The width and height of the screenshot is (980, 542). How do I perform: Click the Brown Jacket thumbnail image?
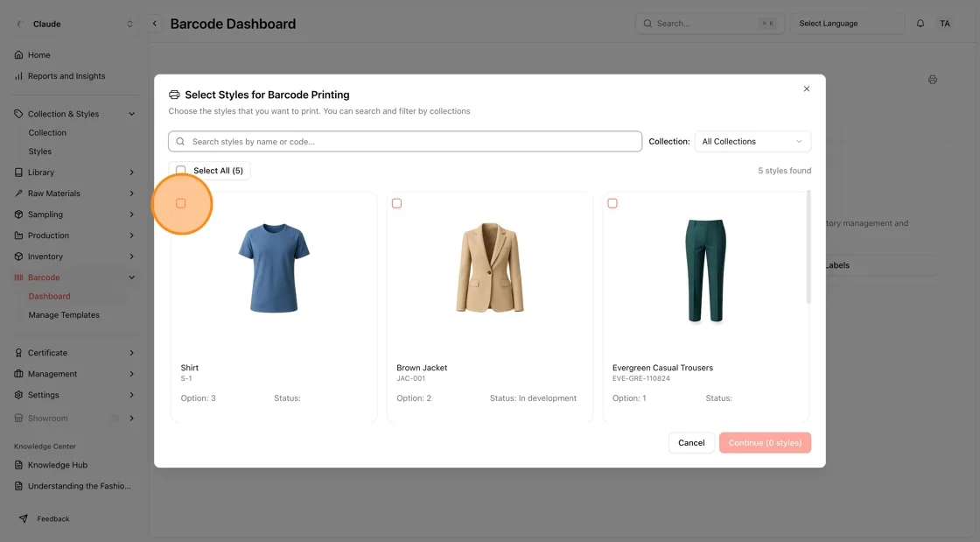tap(489, 268)
